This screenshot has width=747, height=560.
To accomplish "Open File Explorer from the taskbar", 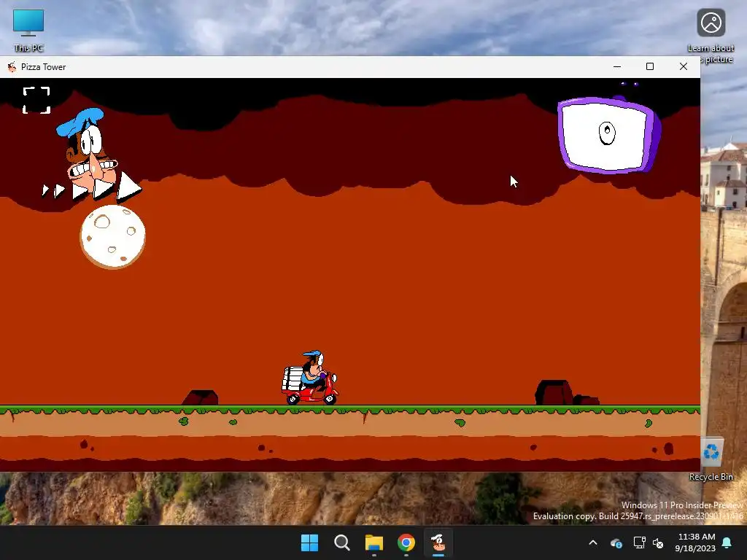I will click(374, 542).
